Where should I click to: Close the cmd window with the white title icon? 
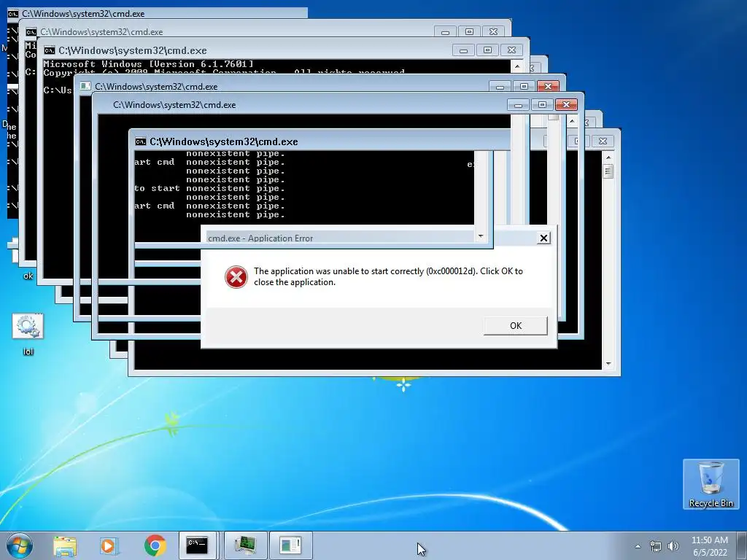pyautogui.click(x=548, y=87)
